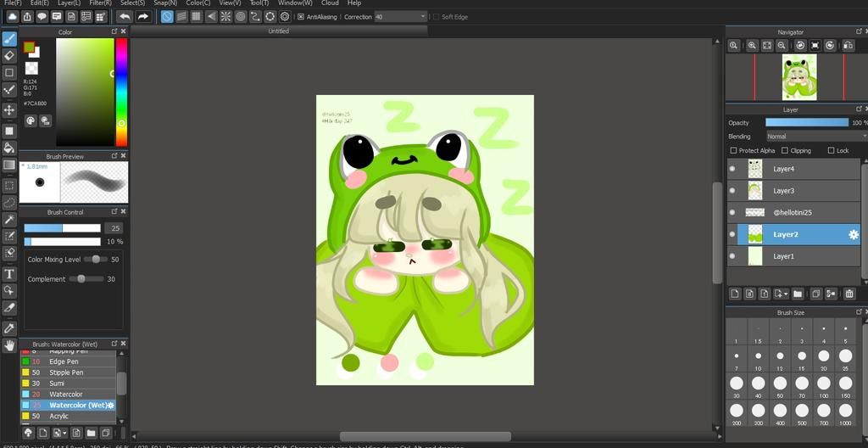
Task: Click the rainbow hue bar
Action: click(x=121, y=92)
